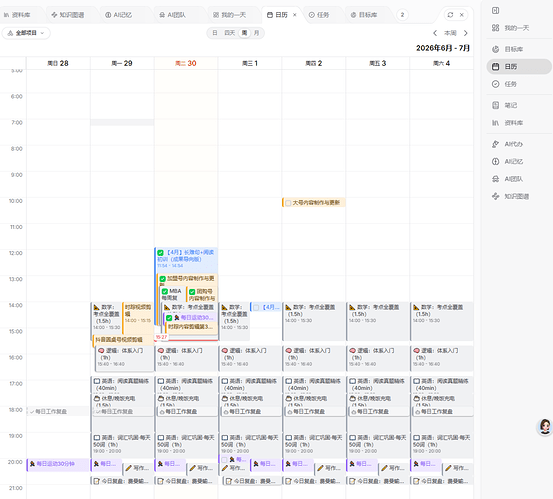Viewport: 553px width, 499px height.
Task: Open Sunday's 每日运动30分钟 event
Action: (58, 464)
